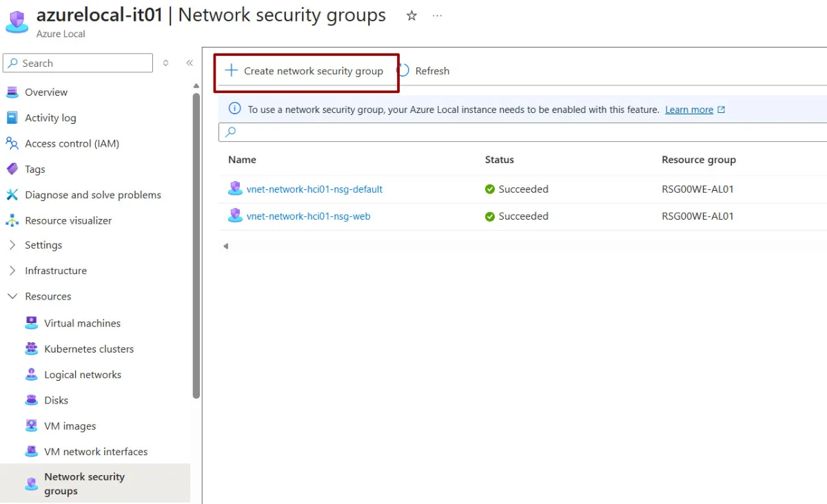
Task: Sort by the Resource group column header
Action: 699,160
